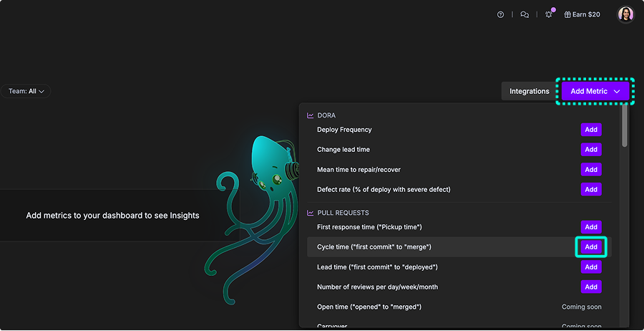Add the Defect rate metric
This screenshot has height=331, width=644.
click(591, 190)
